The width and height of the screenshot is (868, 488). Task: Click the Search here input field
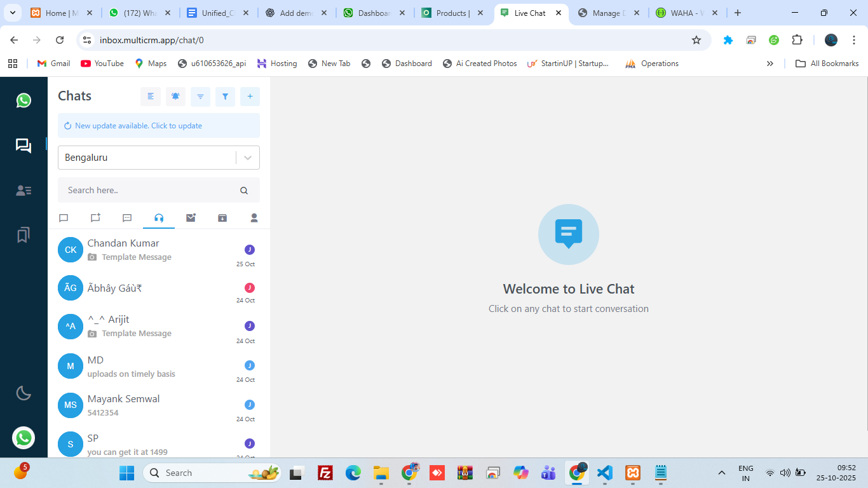[146, 190]
